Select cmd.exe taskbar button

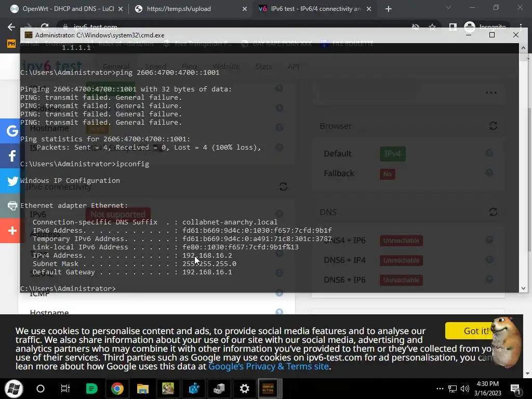tap(268, 389)
